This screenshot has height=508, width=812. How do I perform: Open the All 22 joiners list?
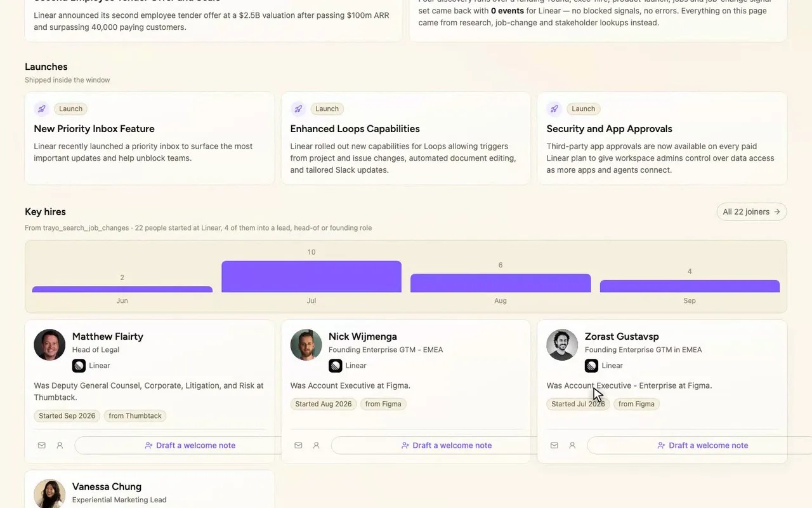click(752, 212)
